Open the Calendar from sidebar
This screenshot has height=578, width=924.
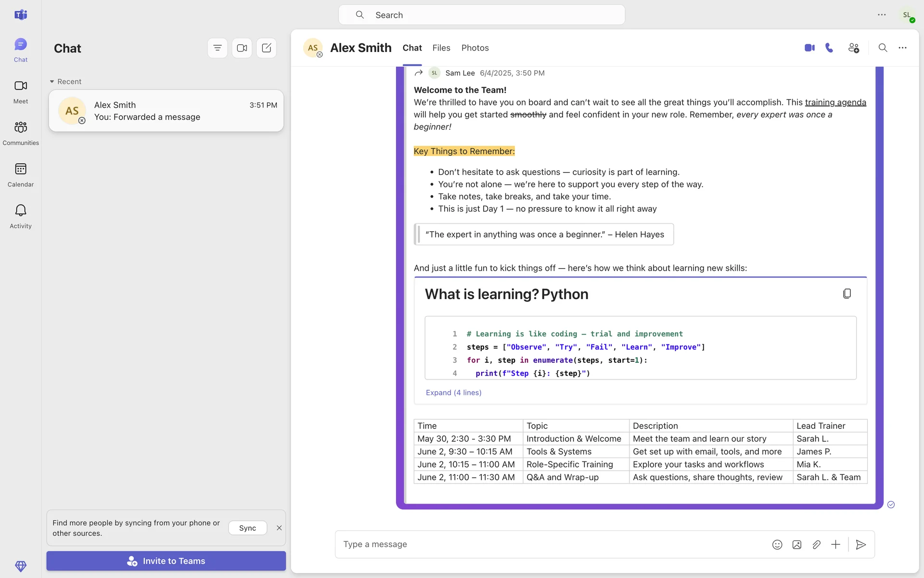tap(21, 174)
